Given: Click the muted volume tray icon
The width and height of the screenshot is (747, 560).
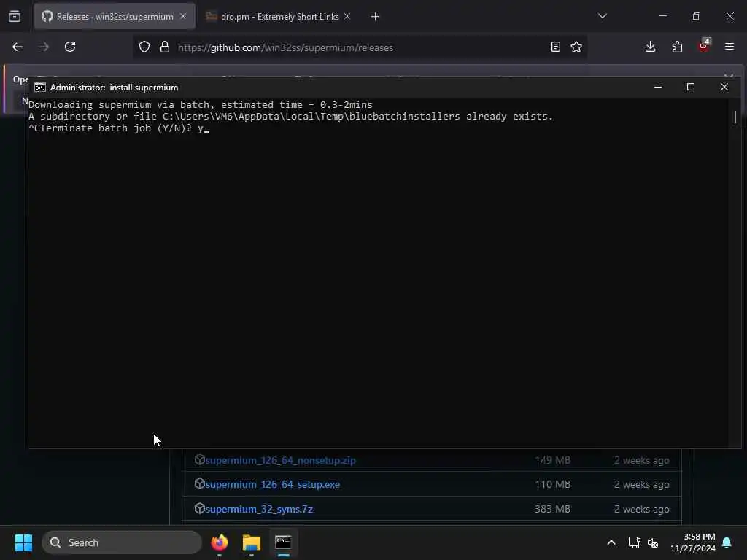Looking at the screenshot, I should coord(653,542).
